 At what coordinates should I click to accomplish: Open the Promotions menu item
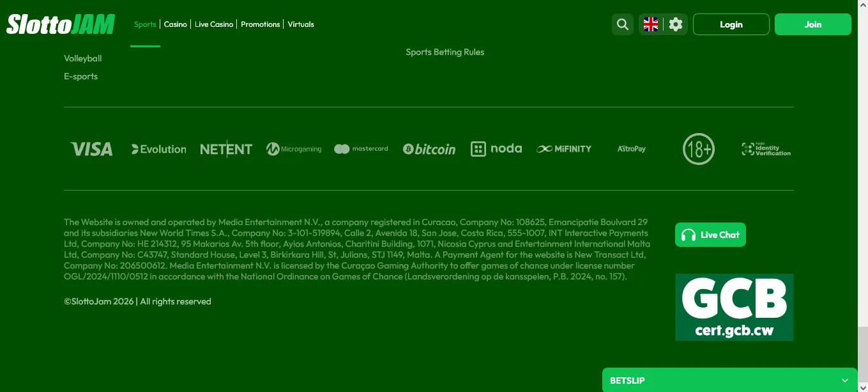261,24
